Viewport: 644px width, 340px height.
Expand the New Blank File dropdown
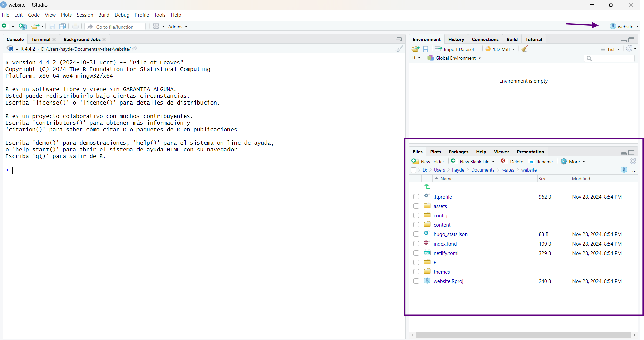coord(493,162)
